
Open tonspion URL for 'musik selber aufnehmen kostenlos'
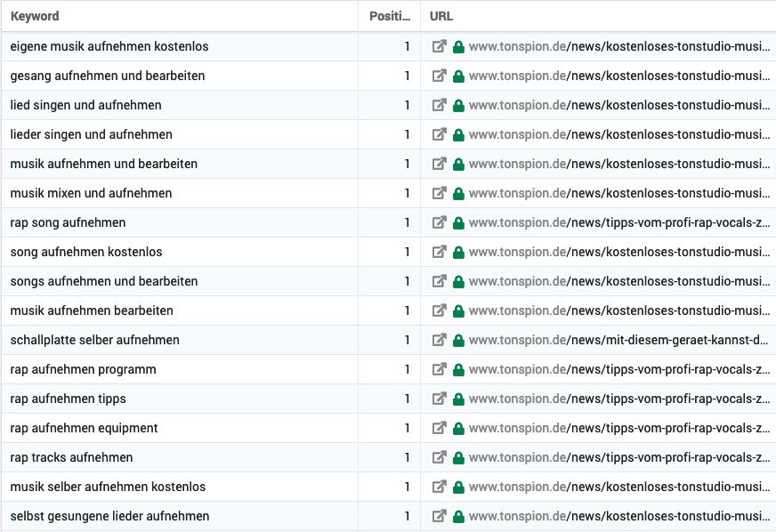click(619, 487)
